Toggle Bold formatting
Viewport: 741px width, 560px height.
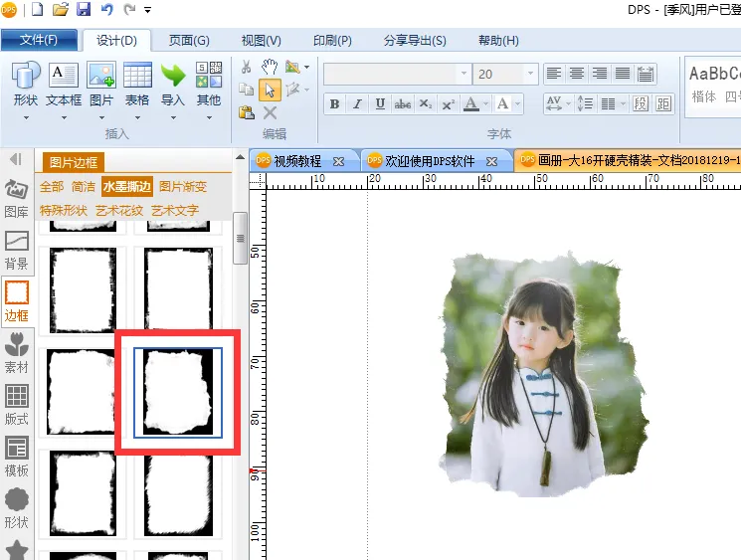tap(334, 104)
